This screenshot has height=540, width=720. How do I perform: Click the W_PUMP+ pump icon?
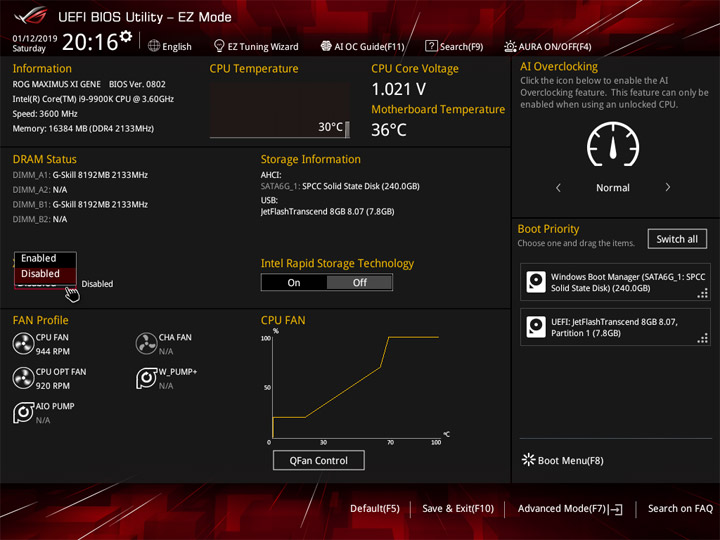pyautogui.click(x=146, y=378)
